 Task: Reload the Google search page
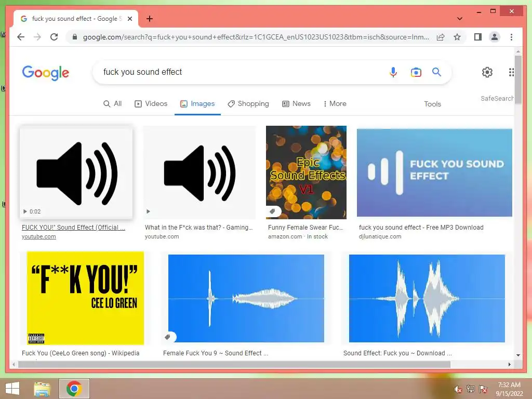click(x=54, y=37)
